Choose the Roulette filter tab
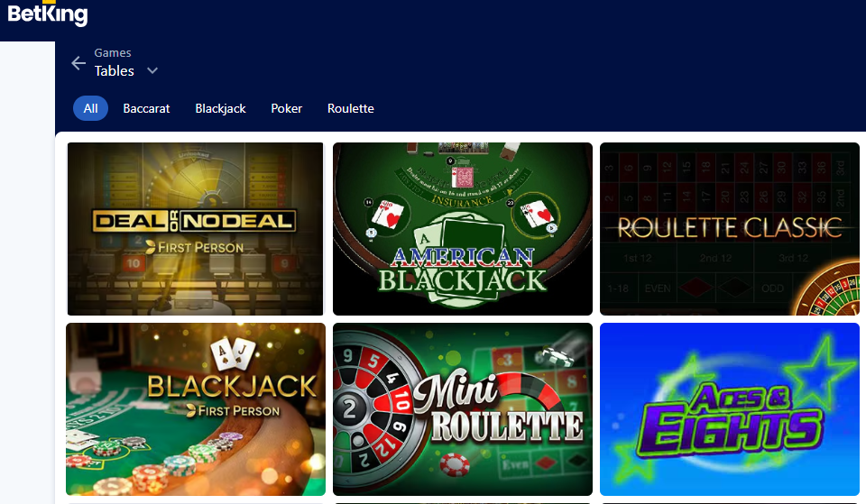866x504 pixels. [x=351, y=108]
